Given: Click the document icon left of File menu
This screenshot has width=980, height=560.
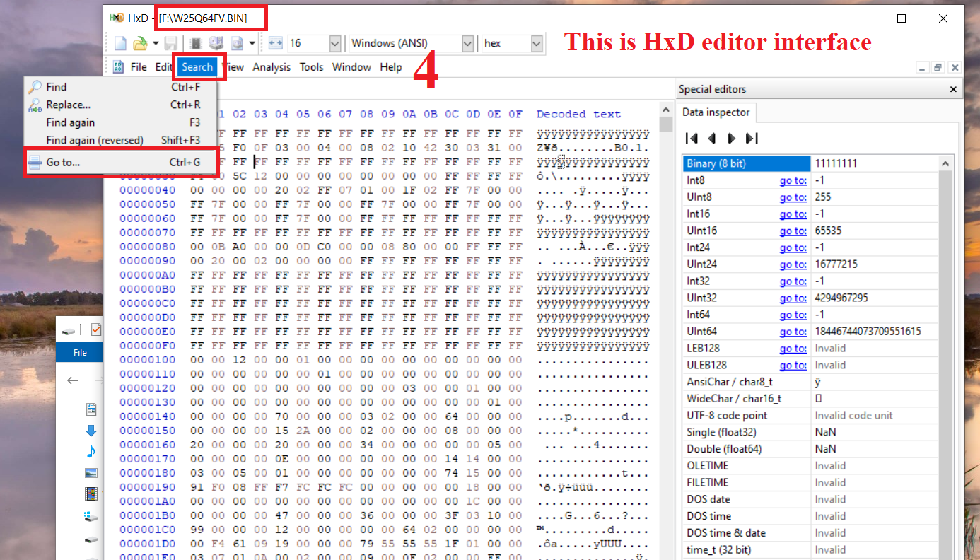Looking at the screenshot, I should [118, 67].
